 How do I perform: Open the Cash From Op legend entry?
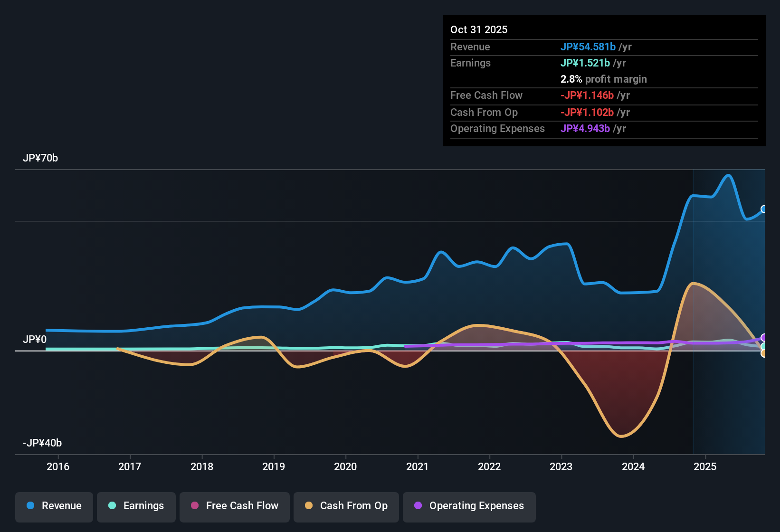[346, 506]
